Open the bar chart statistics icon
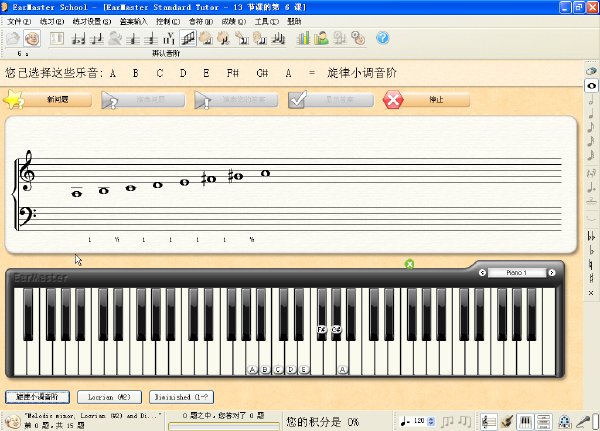The width and height of the screenshot is (600, 431). (x=303, y=38)
